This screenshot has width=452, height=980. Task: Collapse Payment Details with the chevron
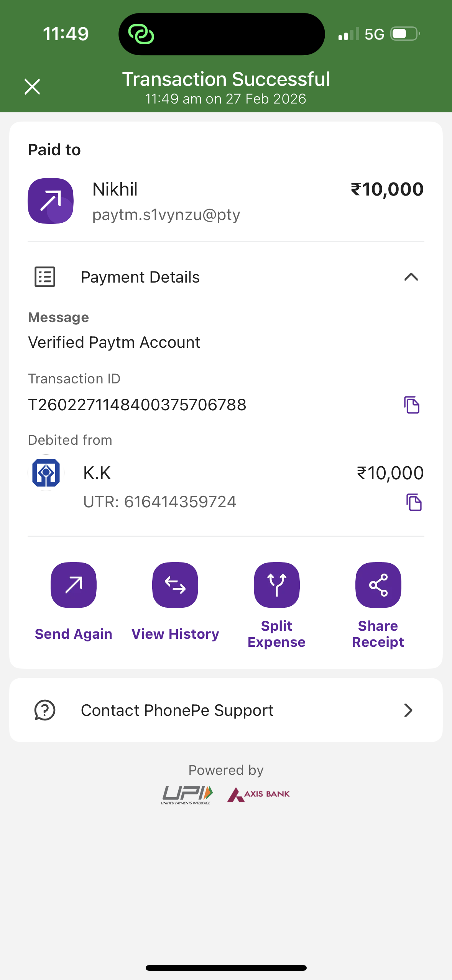(x=411, y=277)
